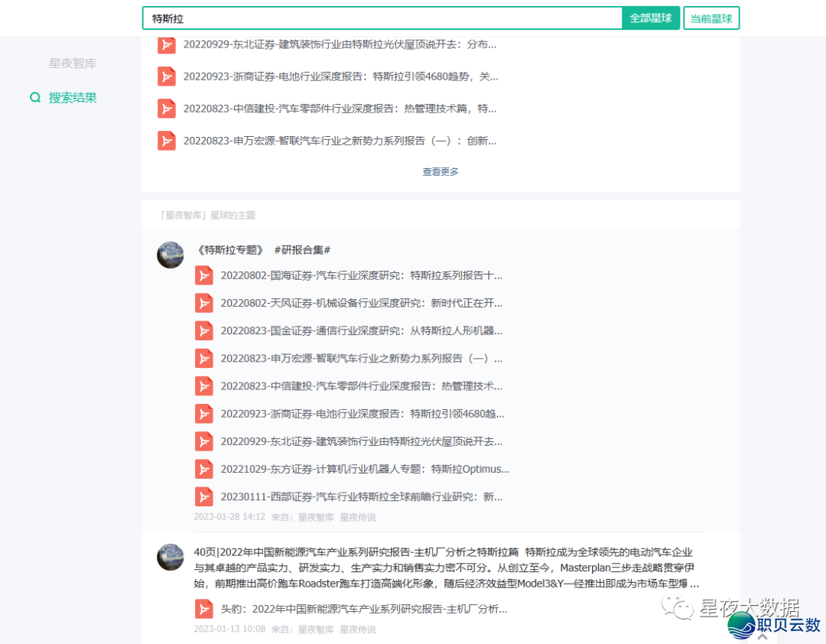The image size is (826, 644).
Task: Click 星夜传说 beside the 2023-01-13 timestamp
Action: (x=358, y=629)
